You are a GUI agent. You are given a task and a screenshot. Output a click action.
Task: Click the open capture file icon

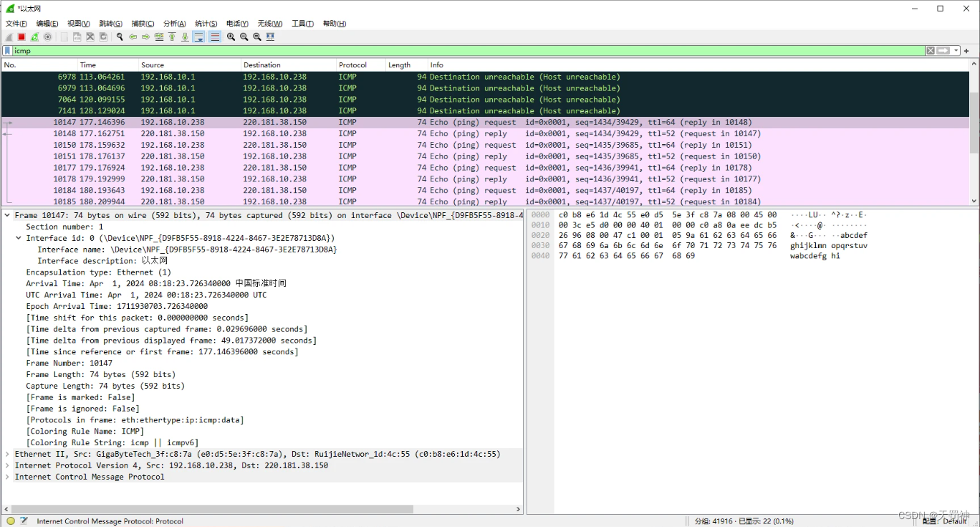click(64, 37)
